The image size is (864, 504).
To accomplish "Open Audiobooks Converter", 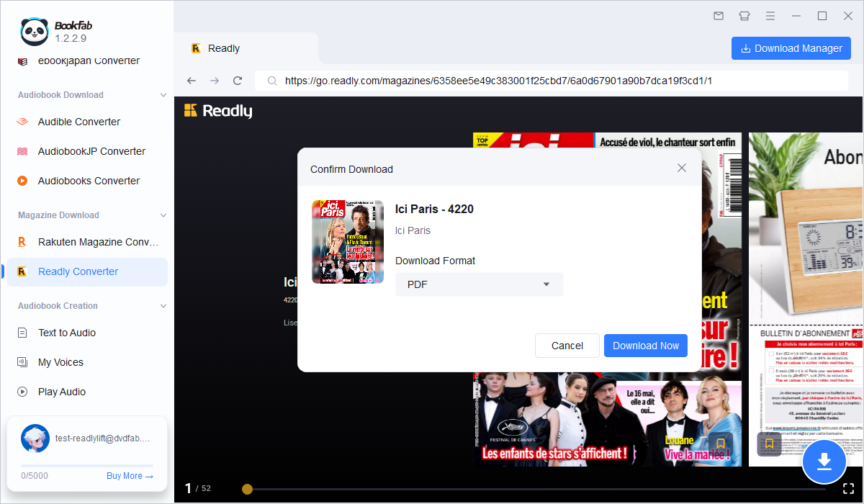I will [87, 181].
